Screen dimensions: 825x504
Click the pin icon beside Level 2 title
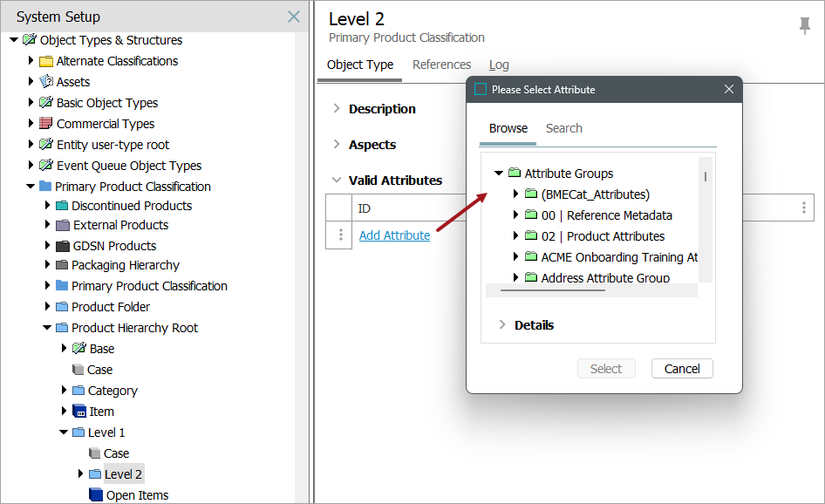tap(804, 26)
